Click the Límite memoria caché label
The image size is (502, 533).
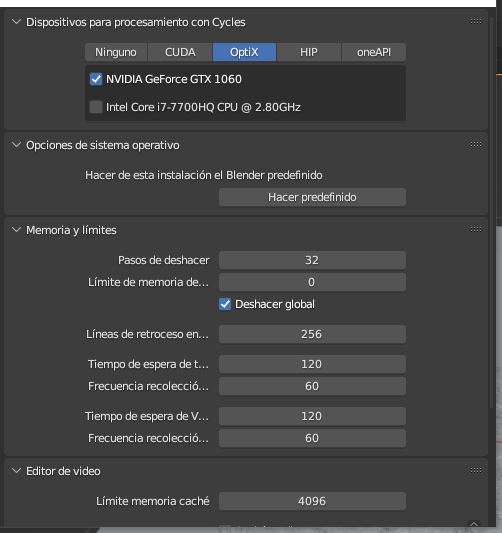(x=153, y=501)
